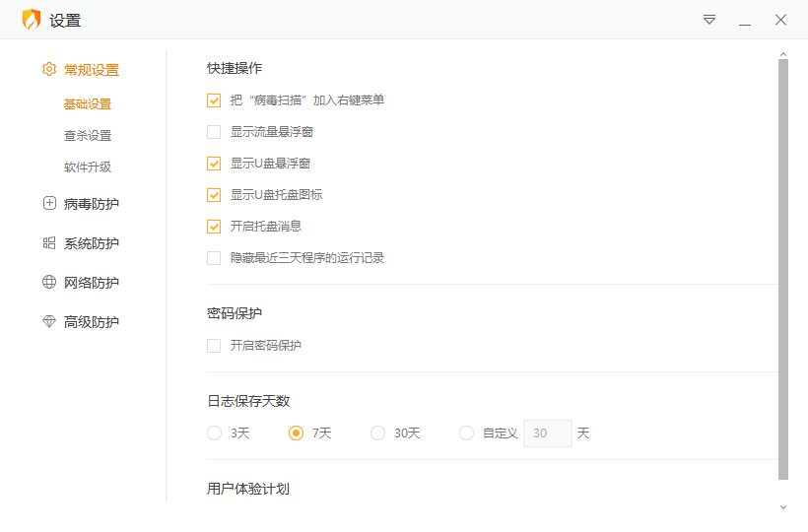The height and width of the screenshot is (532, 808).
Task: Select the 3天 log retention radio
Action: point(215,433)
